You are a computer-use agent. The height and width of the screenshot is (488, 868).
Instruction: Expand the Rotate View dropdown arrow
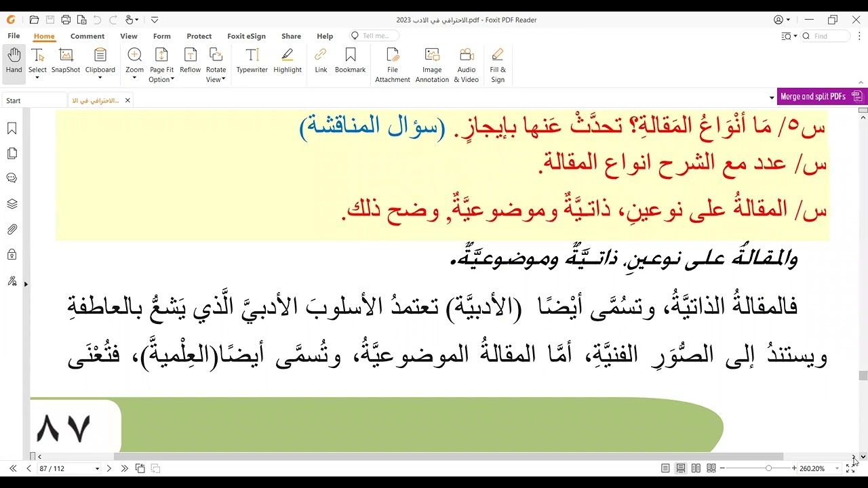(x=224, y=80)
